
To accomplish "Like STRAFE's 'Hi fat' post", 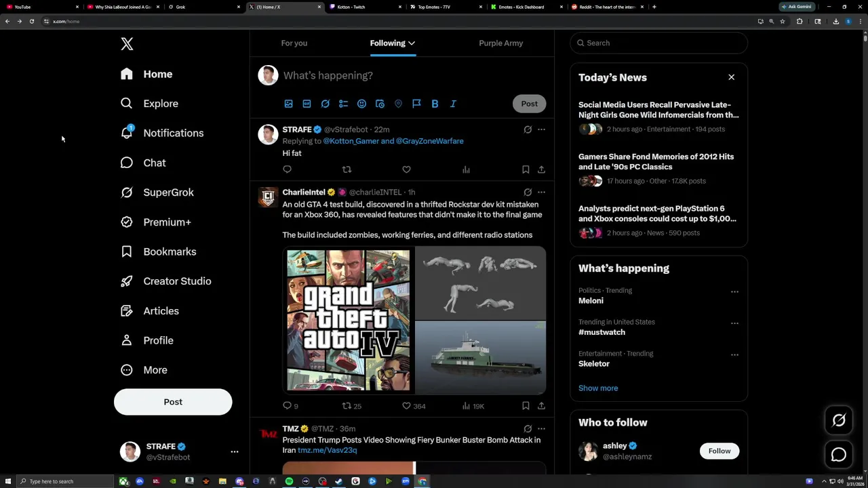I will click(406, 169).
